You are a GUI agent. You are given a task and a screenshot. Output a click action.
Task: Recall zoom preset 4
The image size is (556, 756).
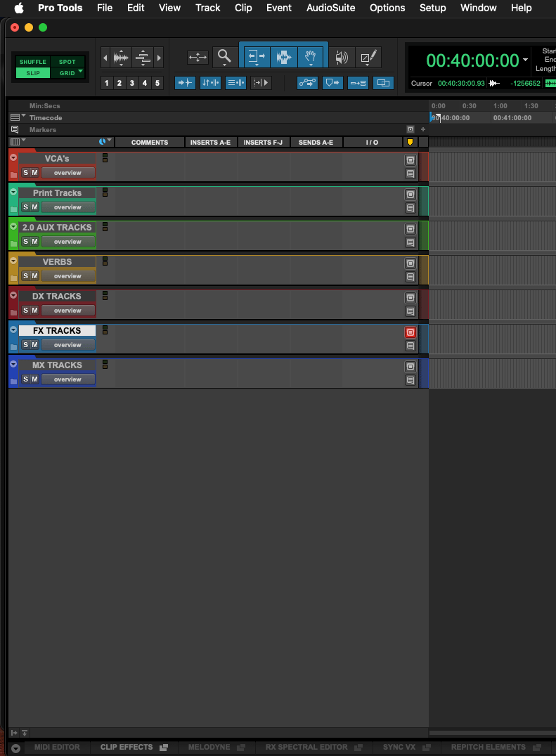[145, 83]
